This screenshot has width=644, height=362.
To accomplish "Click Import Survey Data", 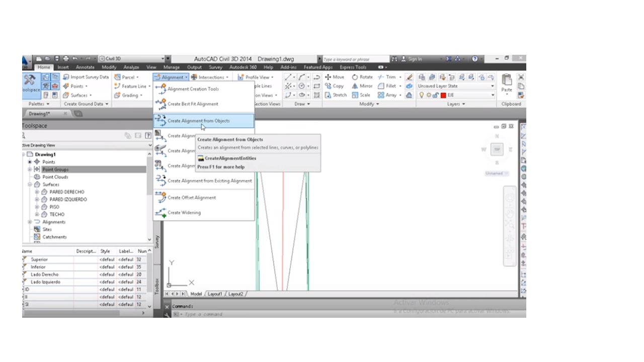I will click(x=86, y=77).
